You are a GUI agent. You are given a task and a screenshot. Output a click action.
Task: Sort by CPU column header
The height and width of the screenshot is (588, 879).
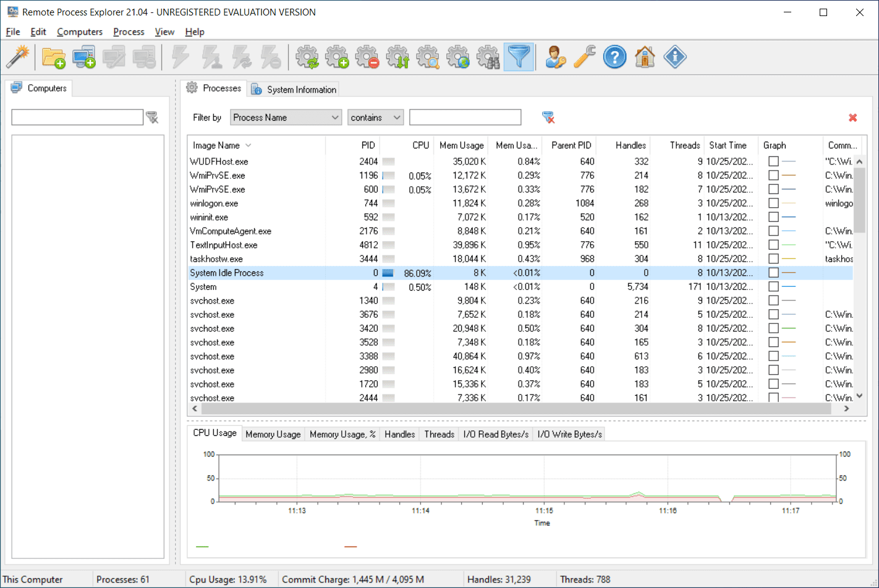click(x=406, y=145)
